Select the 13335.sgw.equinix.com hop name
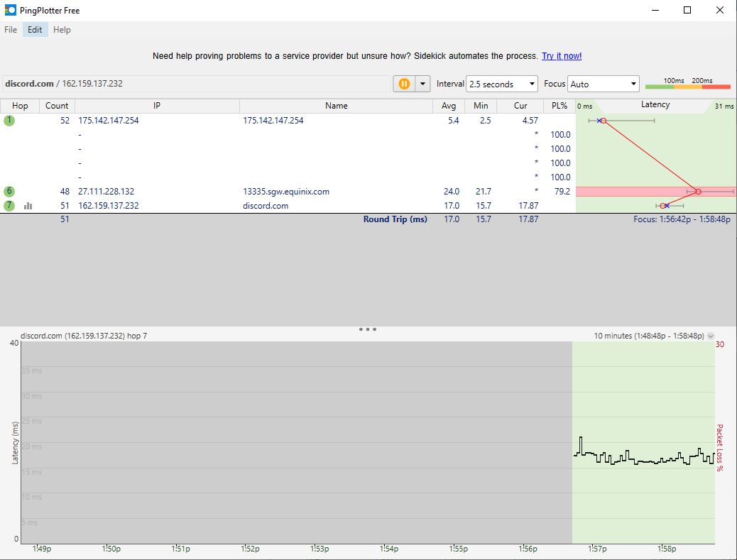This screenshot has width=737, height=560. point(285,191)
